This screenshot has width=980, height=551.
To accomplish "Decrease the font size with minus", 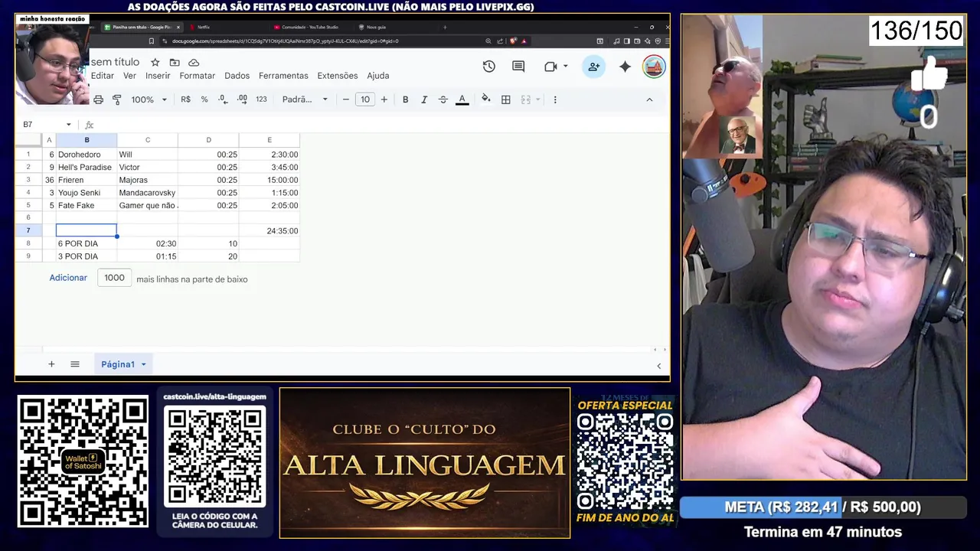I will click(x=346, y=99).
